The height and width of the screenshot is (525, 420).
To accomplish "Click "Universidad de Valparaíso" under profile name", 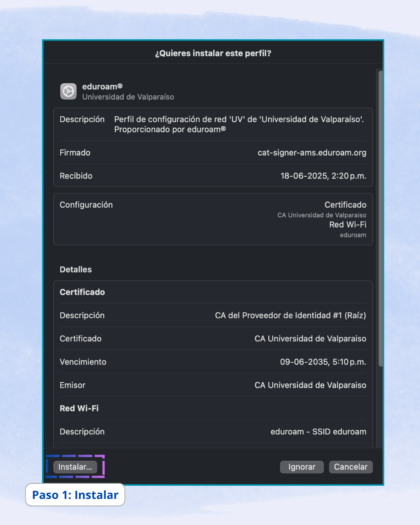I will pos(128,97).
